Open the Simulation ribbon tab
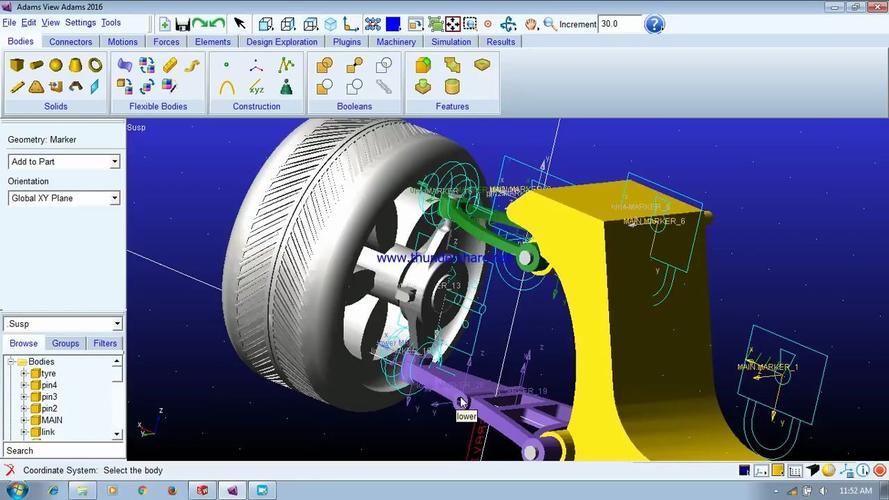 tap(451, 41)
